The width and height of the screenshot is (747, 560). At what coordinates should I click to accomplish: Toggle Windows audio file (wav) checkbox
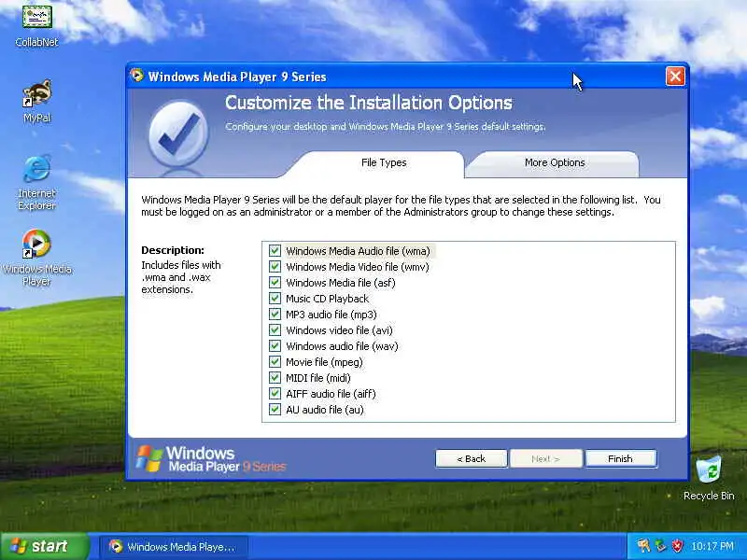point(275,345)
